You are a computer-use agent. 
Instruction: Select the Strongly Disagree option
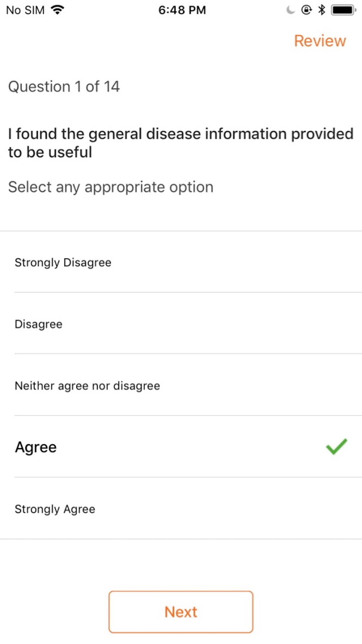[181, 262]
